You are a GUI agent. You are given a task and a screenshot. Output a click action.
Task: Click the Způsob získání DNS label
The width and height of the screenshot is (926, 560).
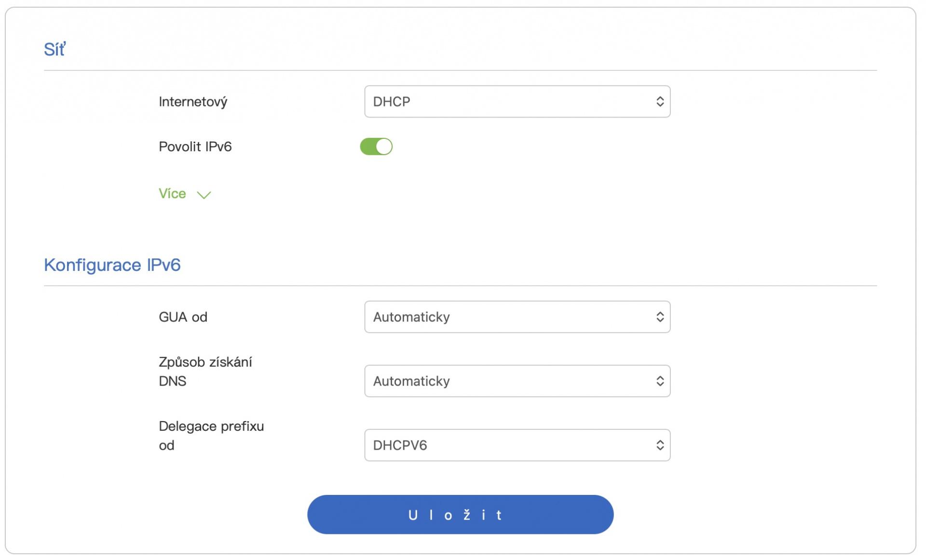tap(205, 371)
